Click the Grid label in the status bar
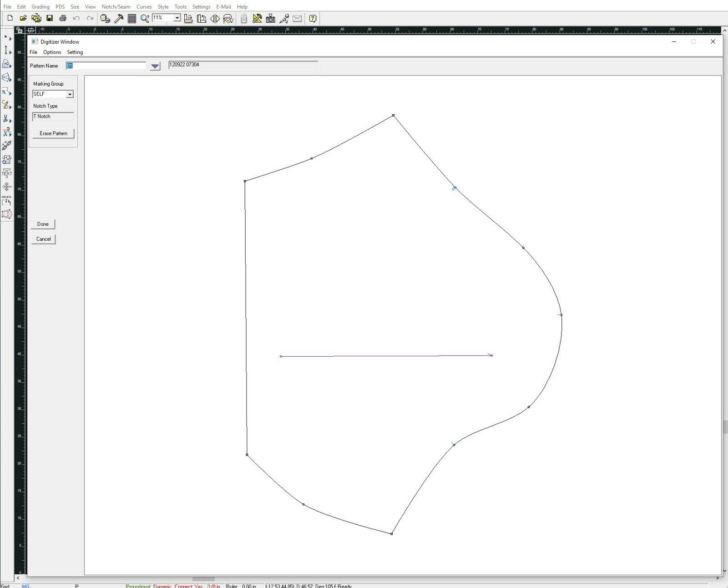 click(5, 586)
